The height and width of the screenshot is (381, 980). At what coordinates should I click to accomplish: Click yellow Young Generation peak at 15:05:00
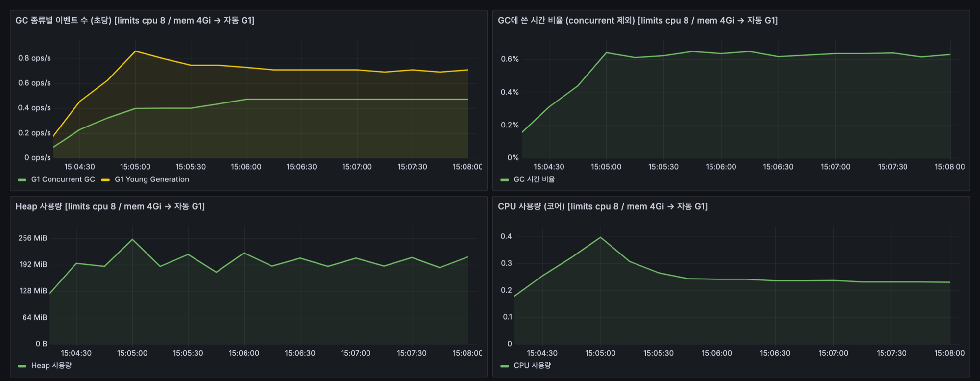tap(135, 51)
